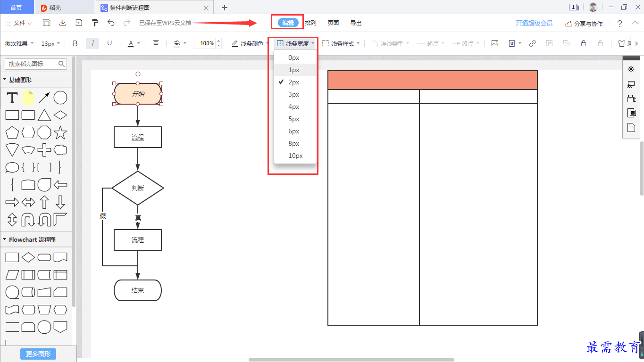This screenshot has height=362, width=644.
Task: Select the cross shape
Action: pyautogui.click(x=44, y=150)
